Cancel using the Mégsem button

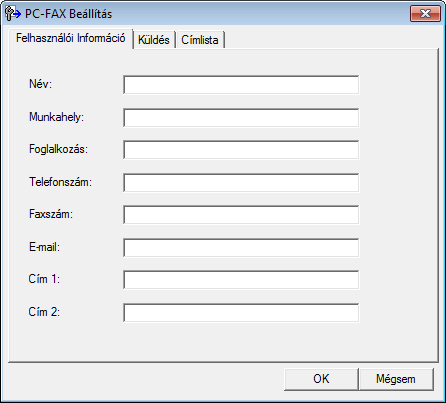pyautogui.click(x=396, y=379)
